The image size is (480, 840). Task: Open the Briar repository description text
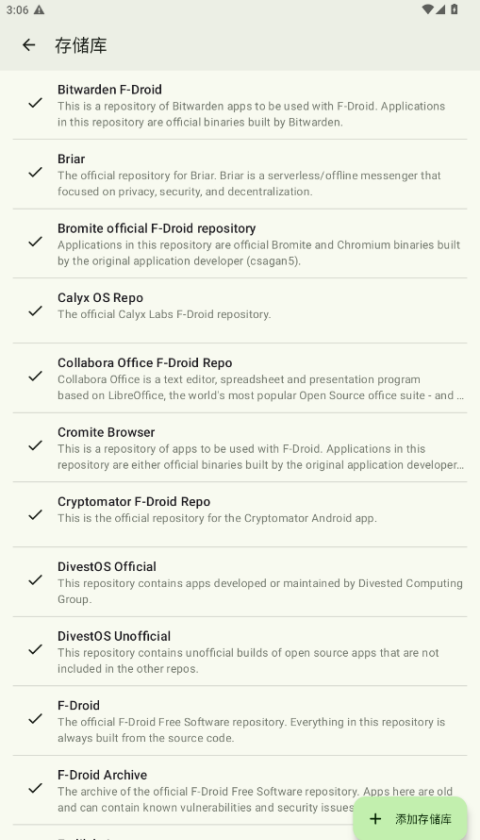[x=249, y=184]
